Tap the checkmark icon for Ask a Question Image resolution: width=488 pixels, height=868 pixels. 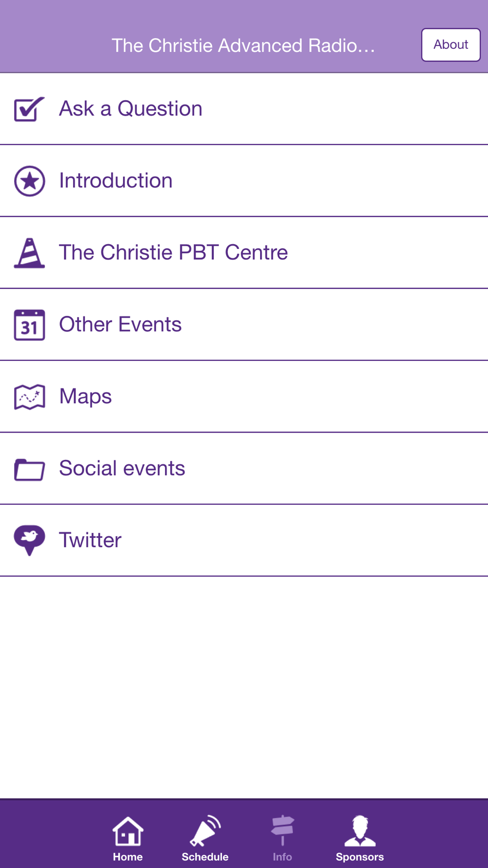point(29,109)
